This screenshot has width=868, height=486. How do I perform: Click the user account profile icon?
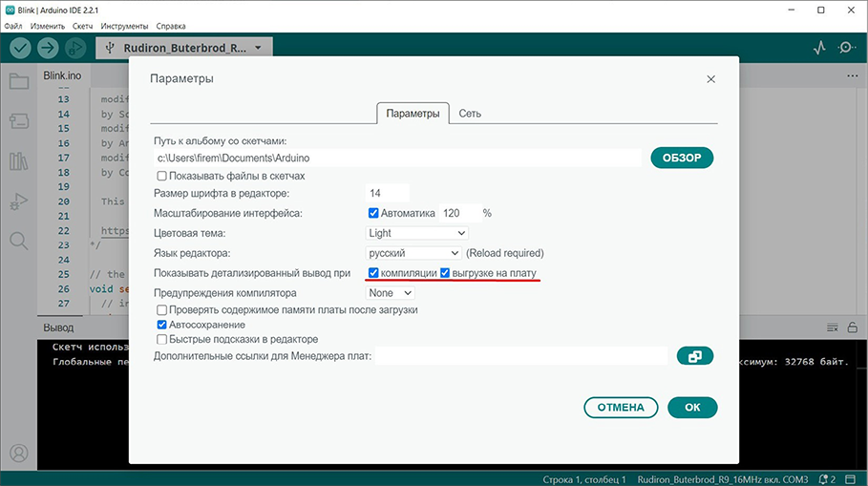tap(19, 454)
